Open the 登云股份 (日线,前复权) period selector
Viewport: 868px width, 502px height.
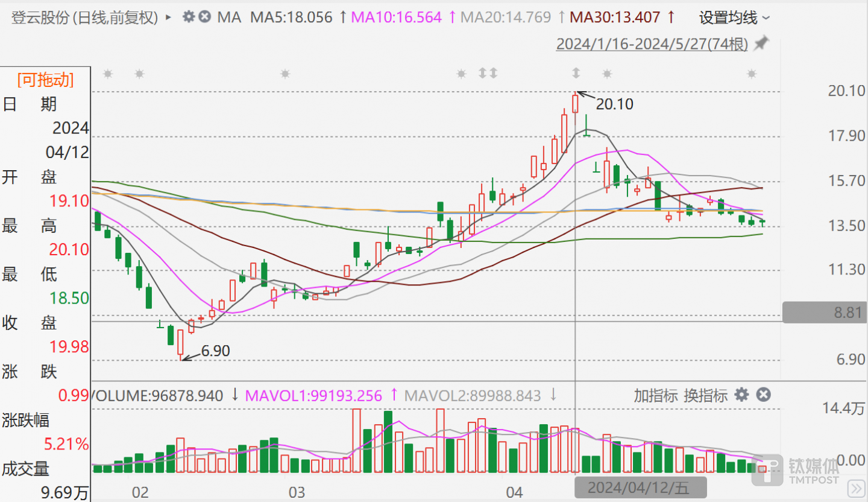[84, 17]
